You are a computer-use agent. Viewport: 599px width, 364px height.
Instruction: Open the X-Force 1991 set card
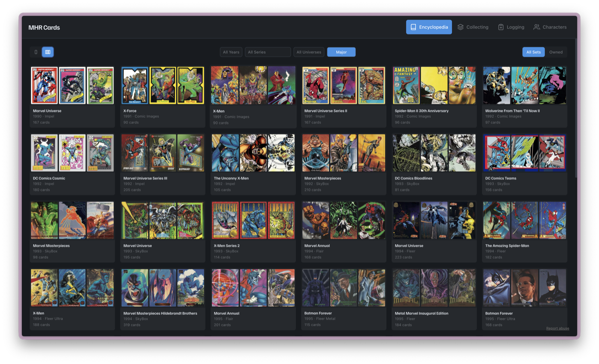163,96
